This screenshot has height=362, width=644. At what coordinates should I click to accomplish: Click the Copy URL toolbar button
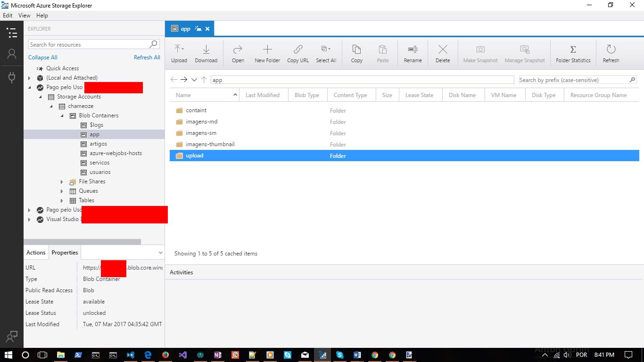click(x=298, y=54)
